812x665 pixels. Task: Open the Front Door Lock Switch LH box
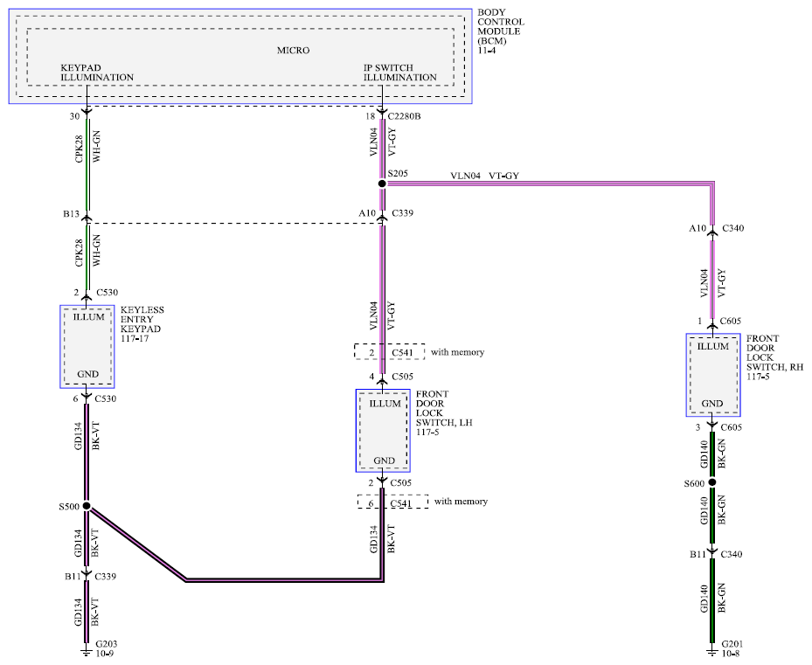pos(383,431)
